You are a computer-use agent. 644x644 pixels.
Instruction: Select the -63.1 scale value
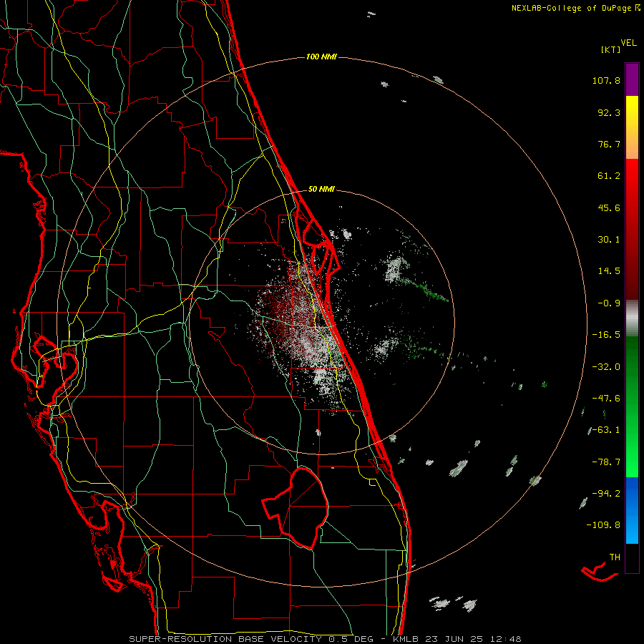point(606,430)
